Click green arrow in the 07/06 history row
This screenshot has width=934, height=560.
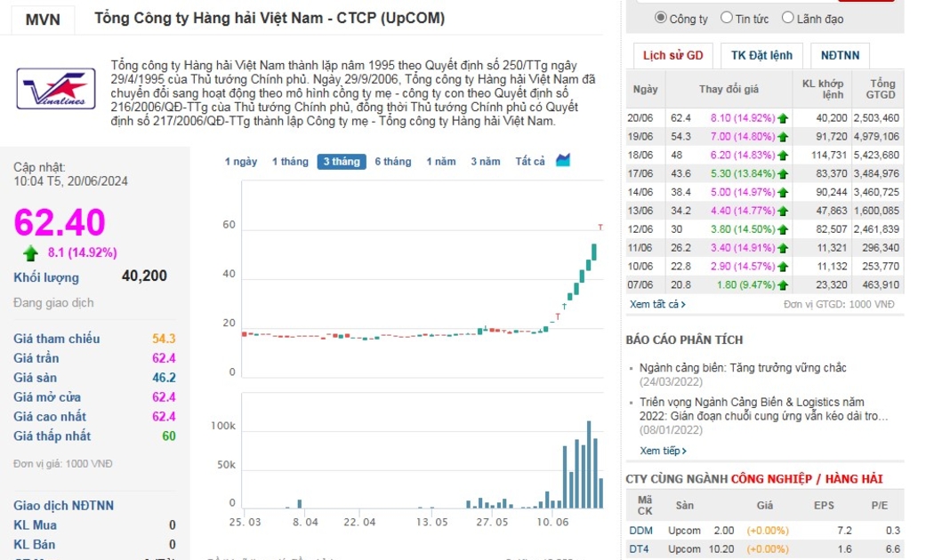783,285
